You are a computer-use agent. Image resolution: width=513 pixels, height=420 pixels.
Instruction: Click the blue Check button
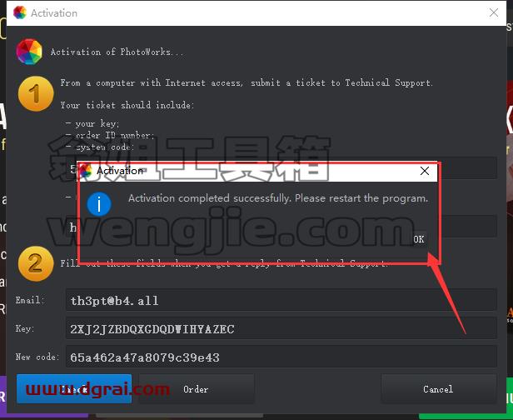pyautogui.click(x=74, y=389)
